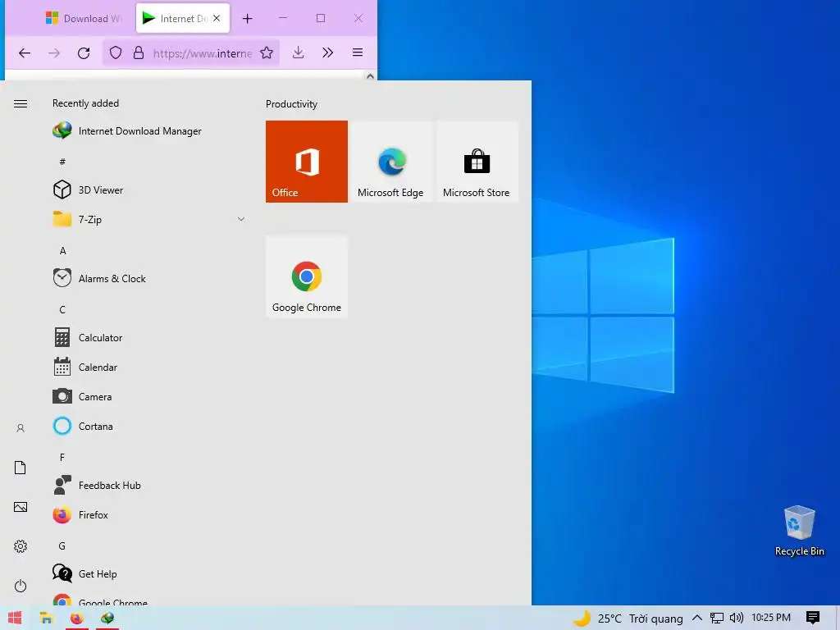The width and height of the screenshot is (840, 630).
Task: Click the network icon in system tray
Action: click(x=717, y=618)
